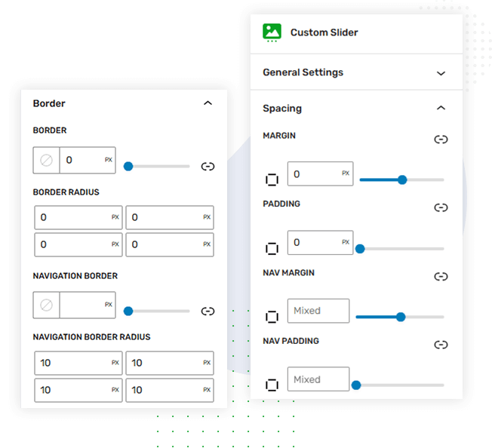Click the Nav Margin Mixed input field

[x=318, y=311]
